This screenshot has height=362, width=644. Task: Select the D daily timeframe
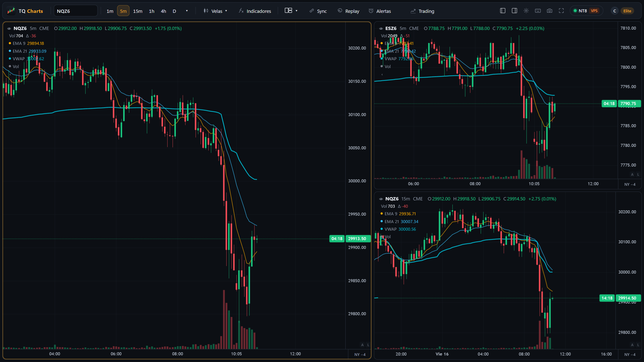tap(174, 11)
